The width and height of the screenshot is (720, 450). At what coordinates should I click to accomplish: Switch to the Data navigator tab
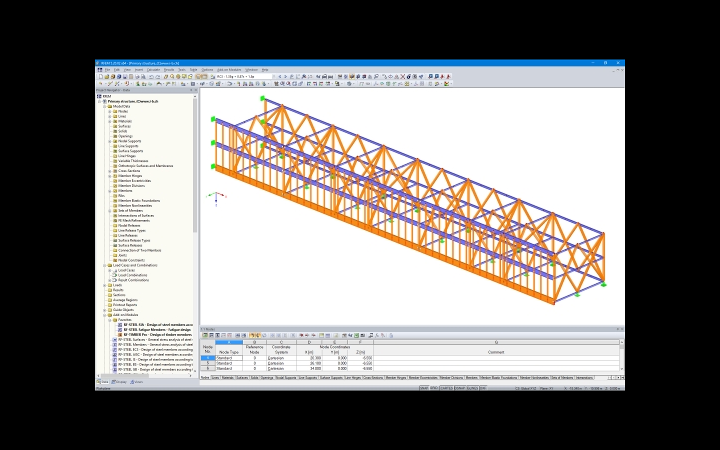pos(103,382)
